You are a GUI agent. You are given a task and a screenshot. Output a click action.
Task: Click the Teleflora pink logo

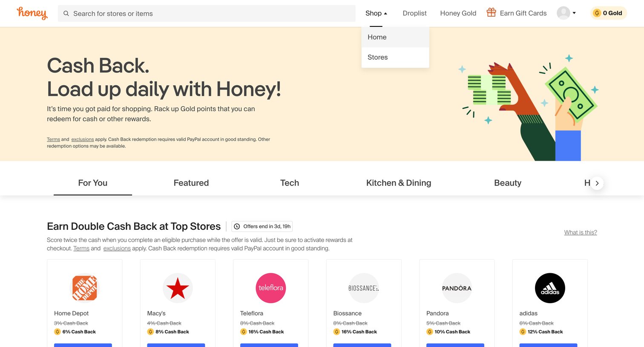pyautogui.click(x=270, y=288)
